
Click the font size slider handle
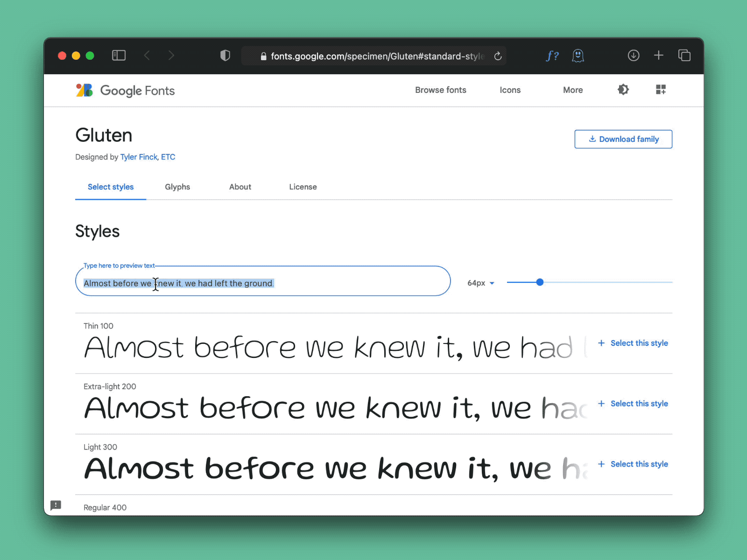[x=540, y=282]
